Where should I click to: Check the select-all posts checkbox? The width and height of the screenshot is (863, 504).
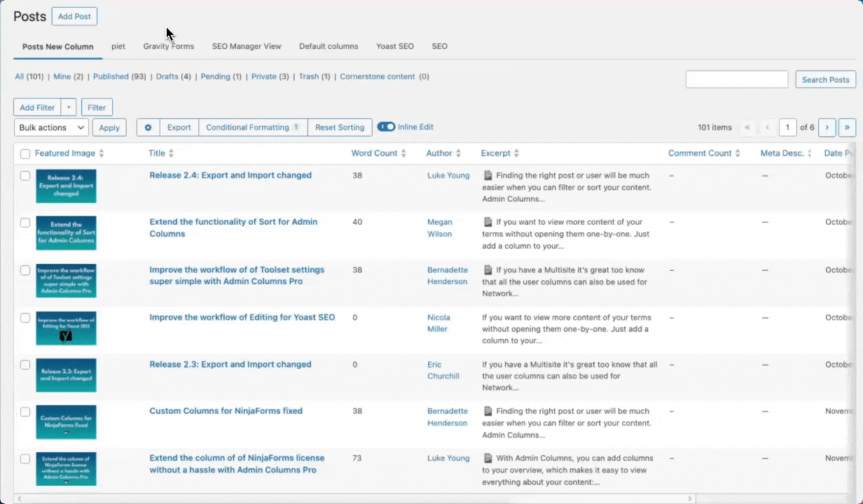pos(25,154)
